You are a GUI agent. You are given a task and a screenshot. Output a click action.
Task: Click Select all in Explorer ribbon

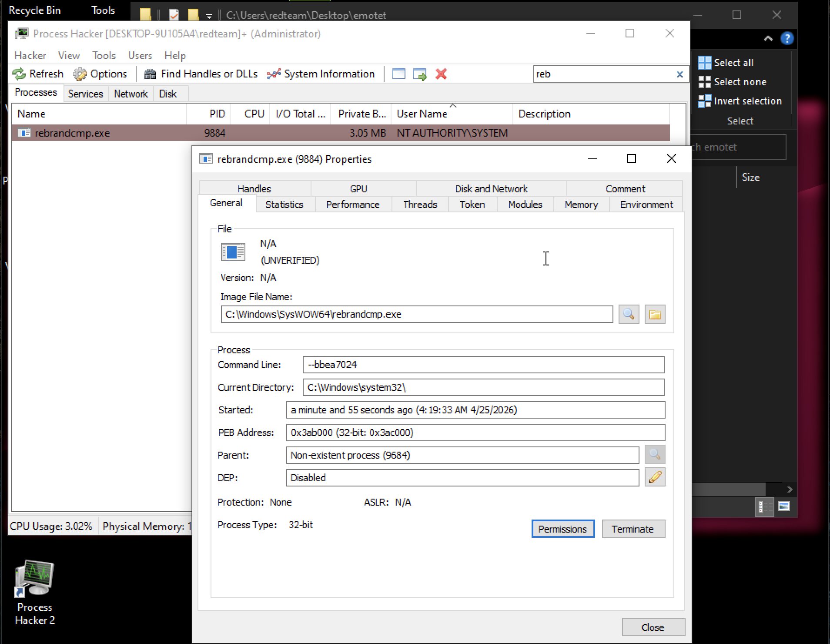(x=726, y=63)
